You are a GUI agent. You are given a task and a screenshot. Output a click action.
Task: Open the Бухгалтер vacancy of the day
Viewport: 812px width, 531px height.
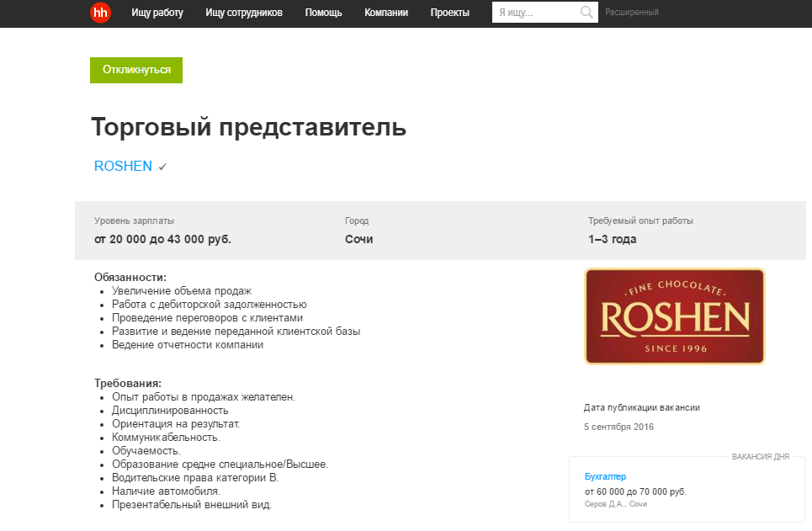tap(605, 476)
